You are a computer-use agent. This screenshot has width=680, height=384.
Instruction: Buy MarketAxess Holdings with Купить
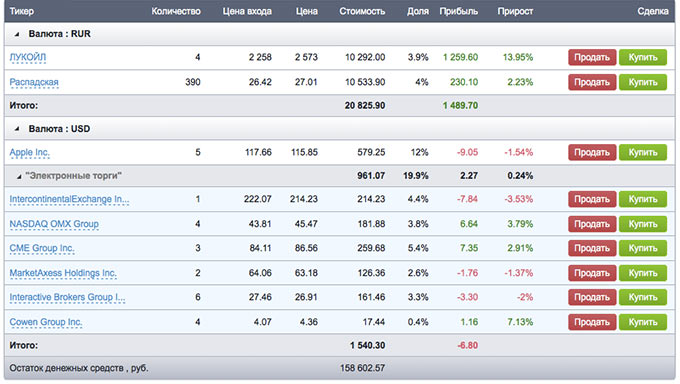[x=643, y=273]
